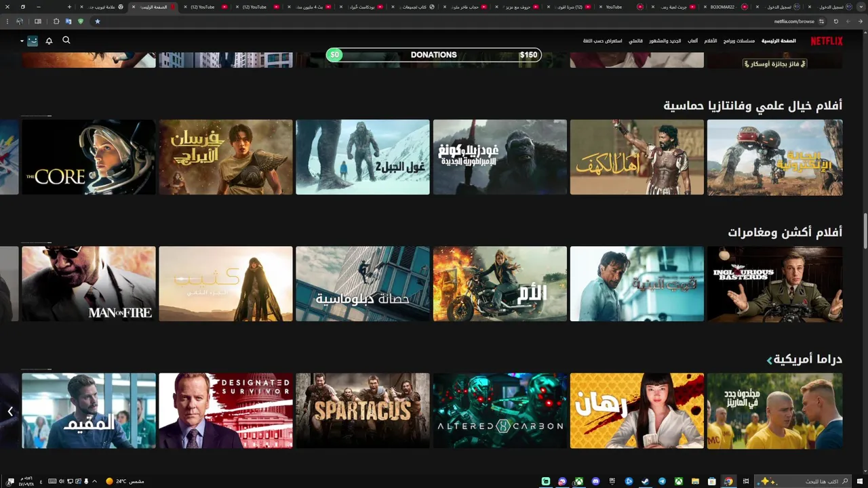Open File Explorer from the taskbar
This screenshot has width=868, height=488.
coord(695,481)
